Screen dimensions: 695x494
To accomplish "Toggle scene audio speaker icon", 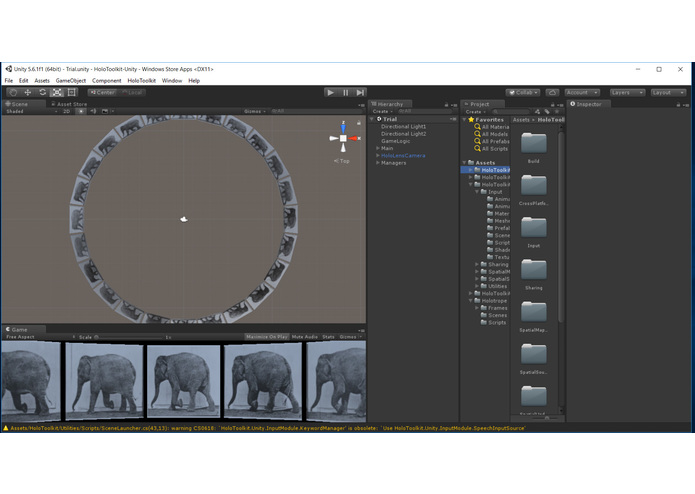I will (x=93, y=111).
